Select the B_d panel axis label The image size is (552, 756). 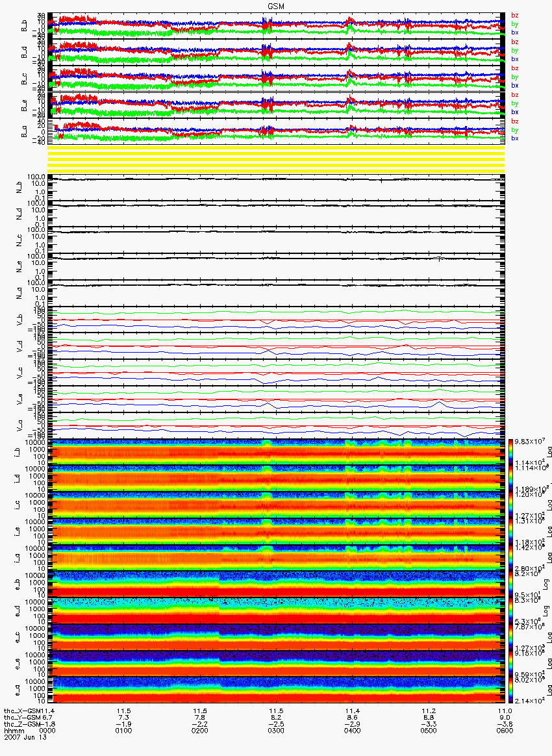pos(25,52)
